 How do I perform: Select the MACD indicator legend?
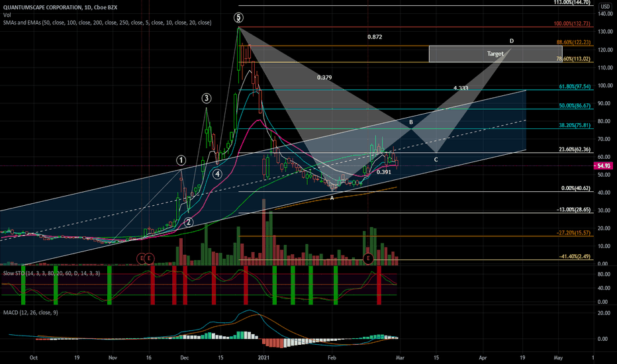coord(30,312)
